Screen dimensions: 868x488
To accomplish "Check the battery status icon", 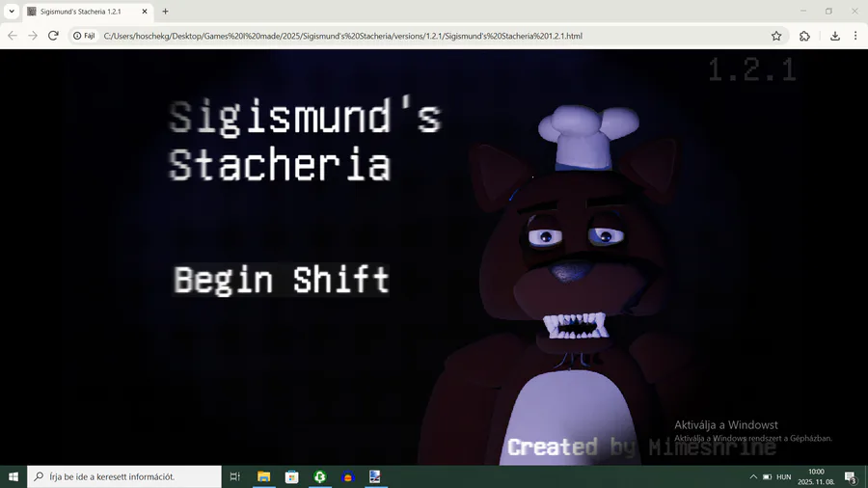I will [x=768, y=476].
